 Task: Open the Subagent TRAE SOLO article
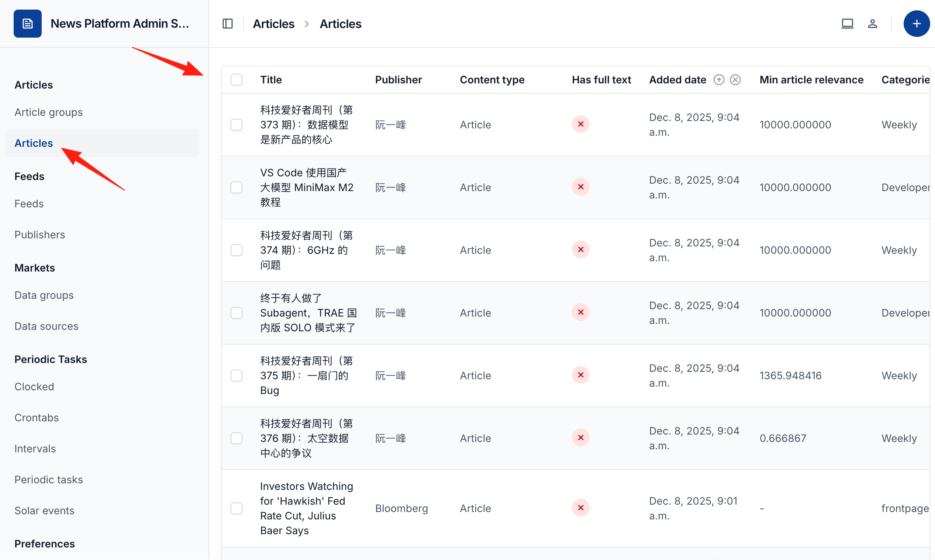click(308, 312)
